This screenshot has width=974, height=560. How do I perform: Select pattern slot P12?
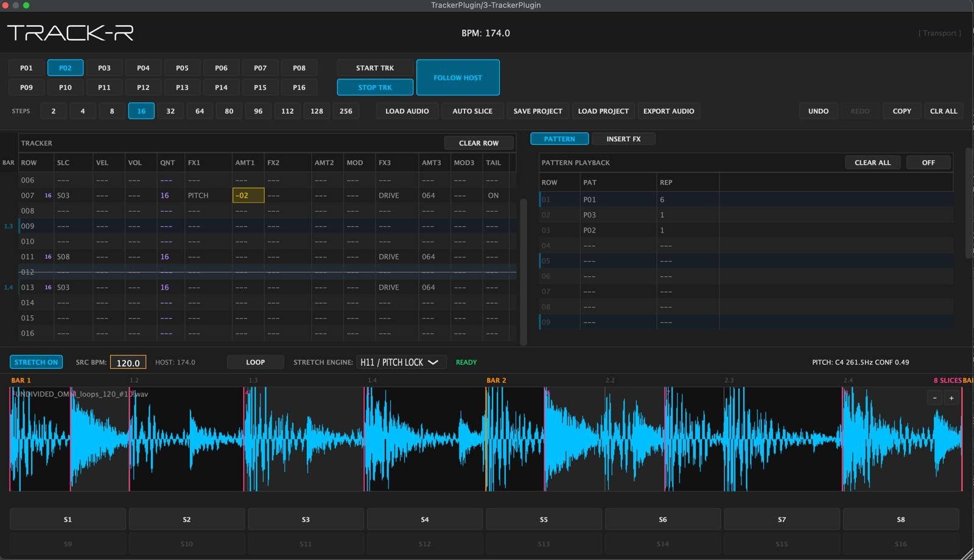coord(143,87)
